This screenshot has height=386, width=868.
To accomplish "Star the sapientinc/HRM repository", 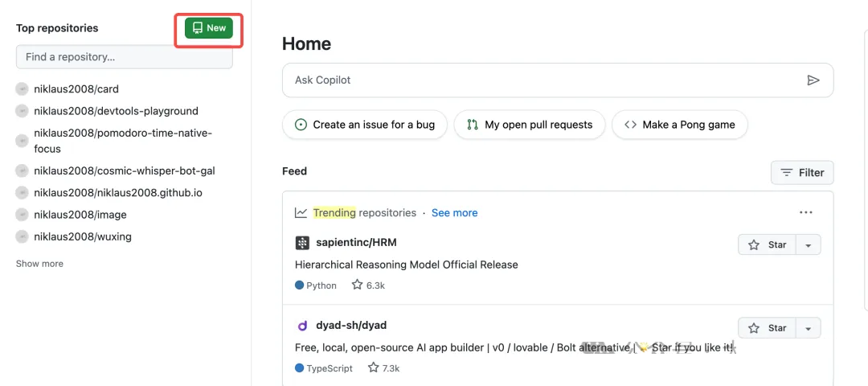I will point(767,244).
